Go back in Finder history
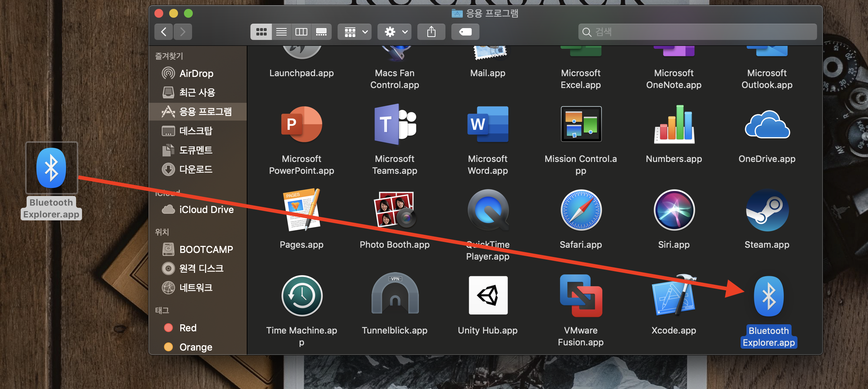The image size is (868, 389). click(164, 32)
